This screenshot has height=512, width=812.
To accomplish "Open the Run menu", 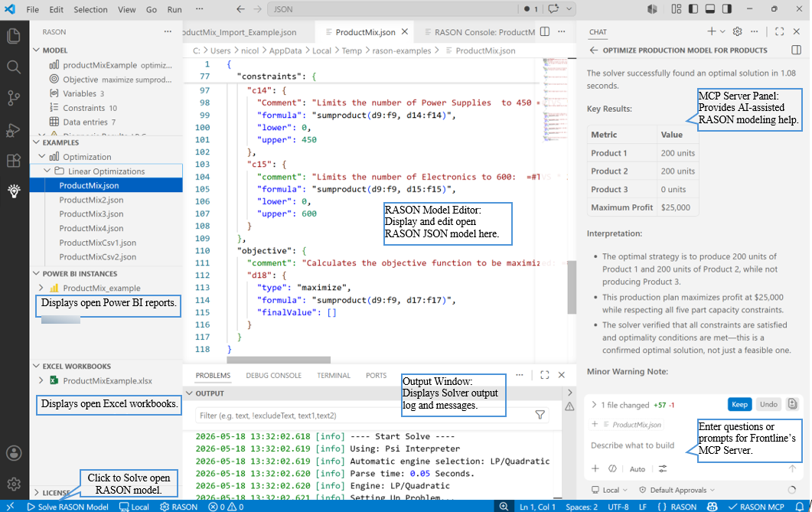I will pos(174,9).
